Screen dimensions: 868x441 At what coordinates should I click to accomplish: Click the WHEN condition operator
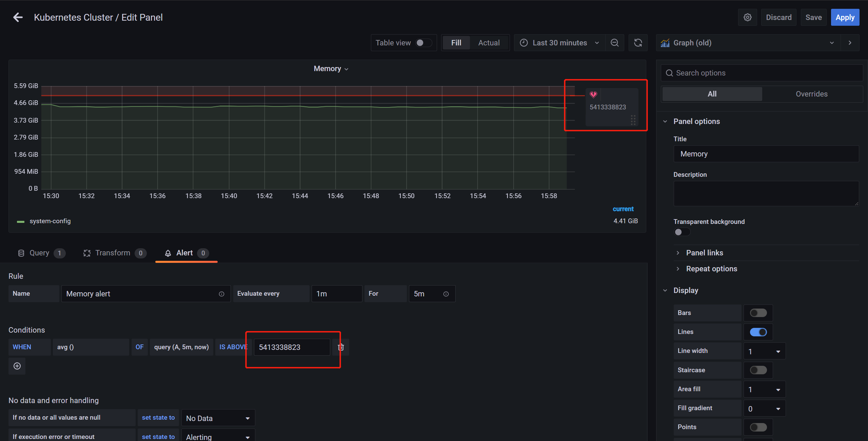(x=29, y=347)
